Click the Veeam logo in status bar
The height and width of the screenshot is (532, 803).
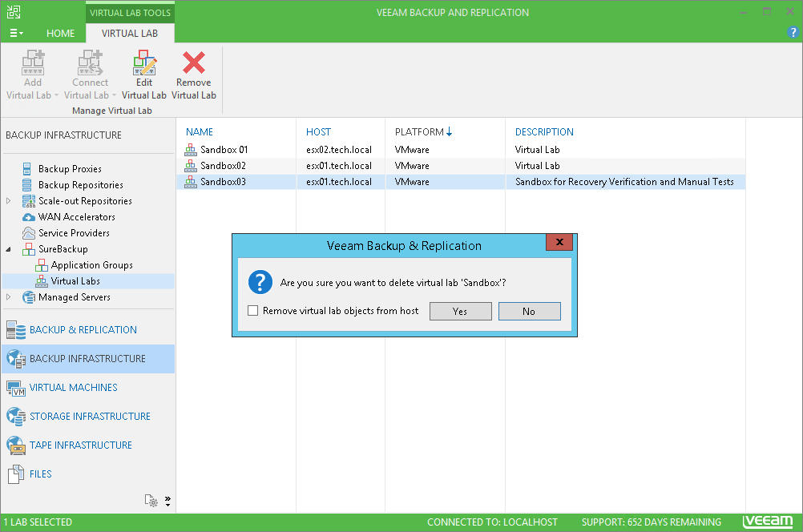768,522
